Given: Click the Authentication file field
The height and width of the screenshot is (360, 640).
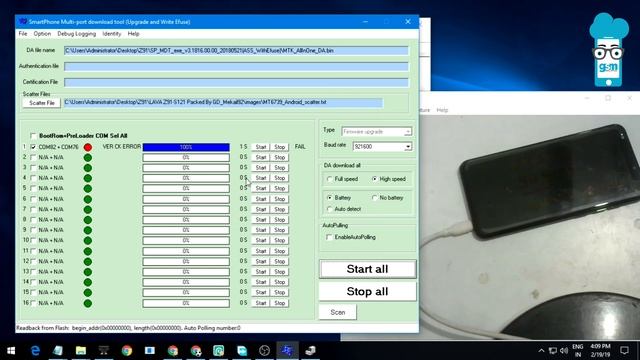Looking at the screenshot, I should point(236,67).
